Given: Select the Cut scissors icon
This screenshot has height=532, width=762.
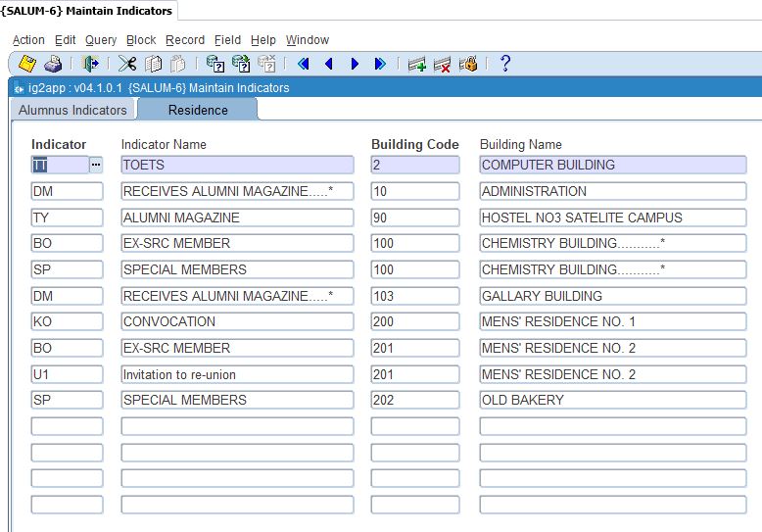Looking at the screenshot, I should (x=127, y=65).
